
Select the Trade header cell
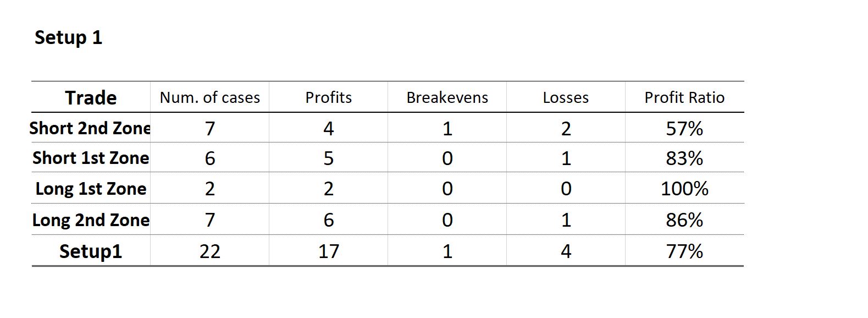(91, 97)
